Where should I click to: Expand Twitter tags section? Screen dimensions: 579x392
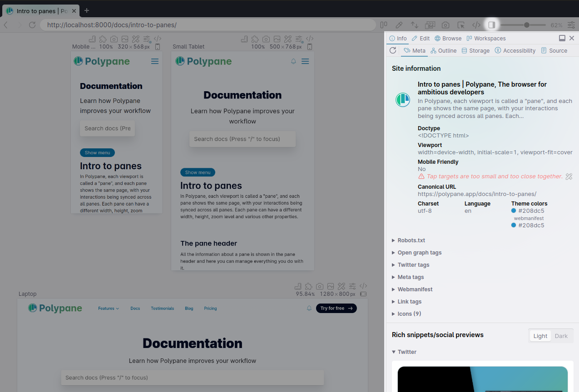pos(410,265)
